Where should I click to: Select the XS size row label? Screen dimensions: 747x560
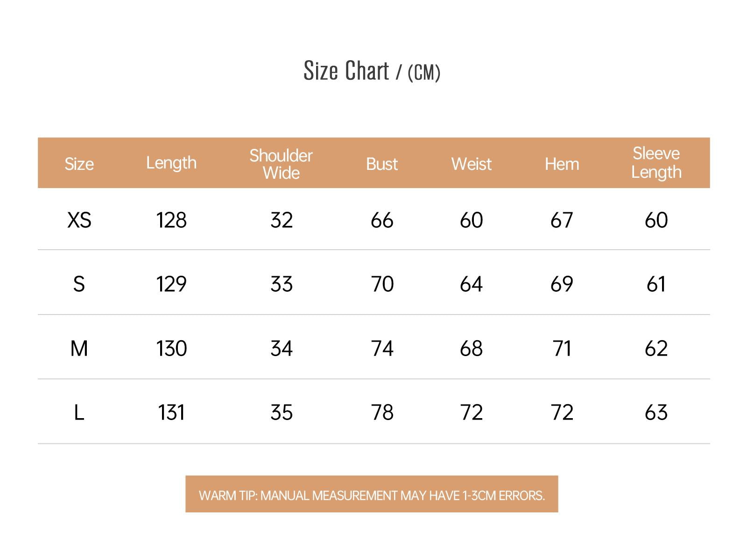point(79,220)
